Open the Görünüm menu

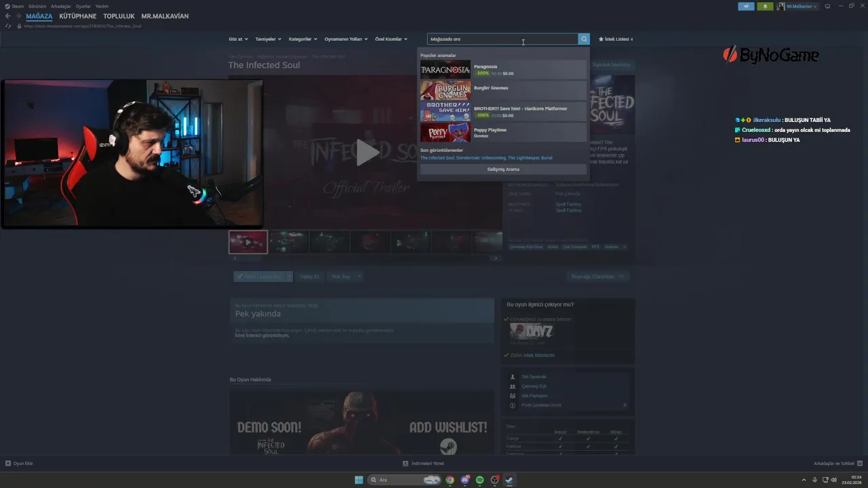point(37,6)
